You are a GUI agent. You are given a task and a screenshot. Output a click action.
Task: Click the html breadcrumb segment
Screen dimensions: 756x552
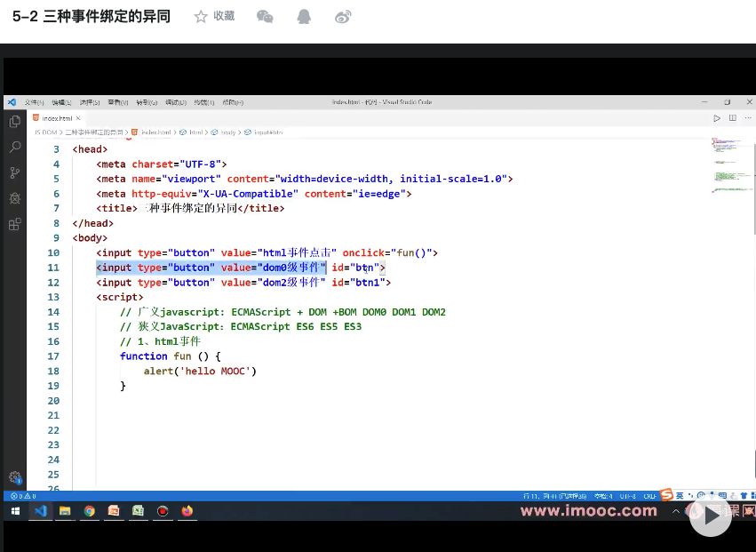(x=195, y=132)
